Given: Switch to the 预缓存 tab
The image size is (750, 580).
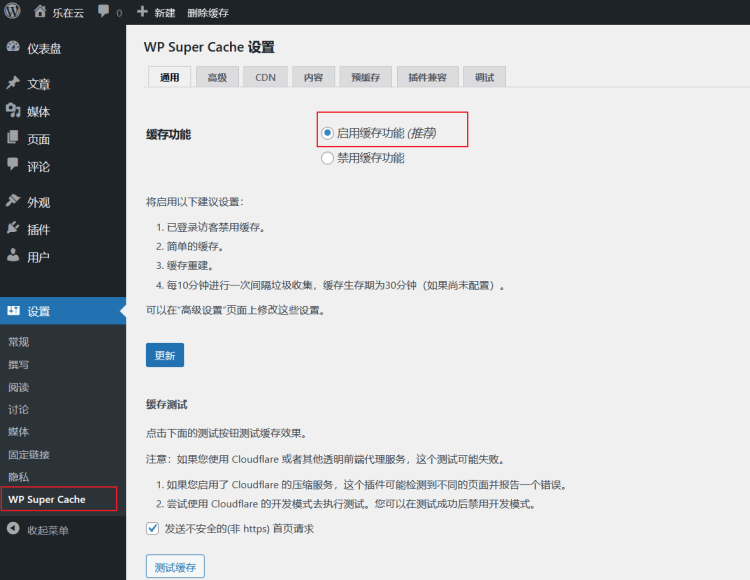Looking at the screenshot, I should [365, 77].
